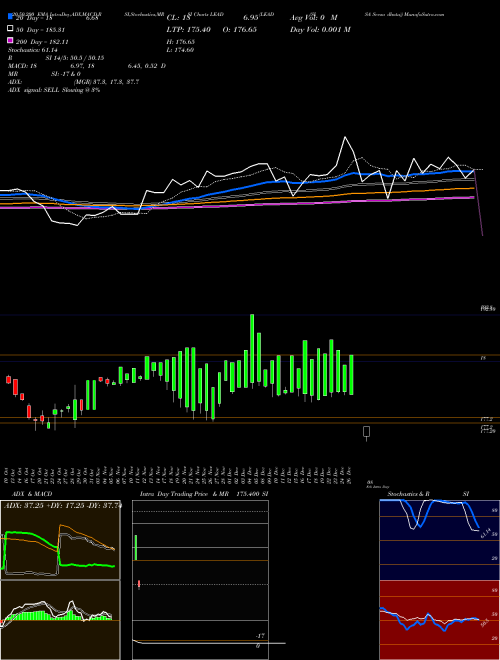Select the '50 Day = 185.31' legend text
Viewport: 500px width, 660px height.
point(40,30)
